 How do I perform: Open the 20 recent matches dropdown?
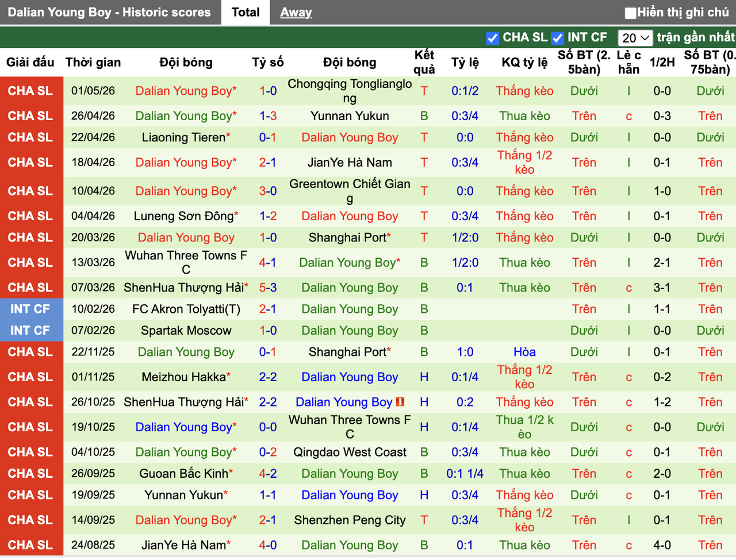635,38
